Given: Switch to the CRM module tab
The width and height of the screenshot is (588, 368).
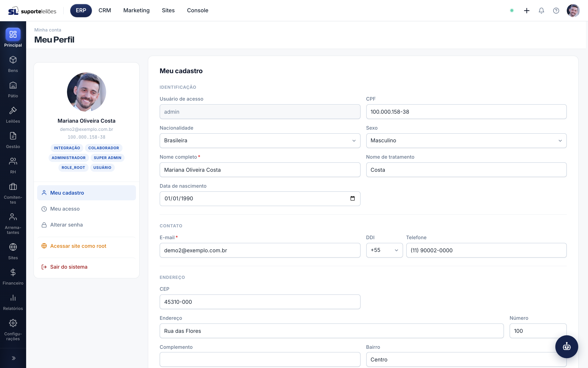Looking at the screenshot, I should 105,10.
